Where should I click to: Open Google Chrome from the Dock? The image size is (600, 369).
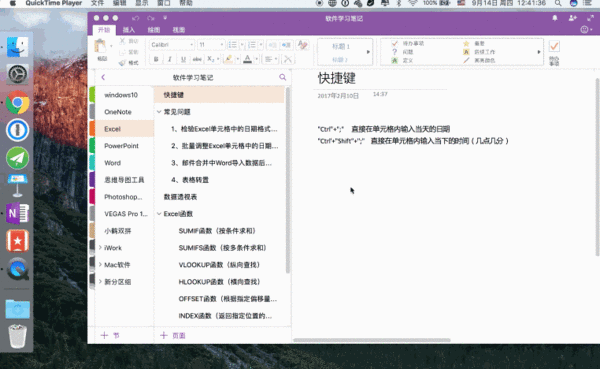[17, 102]
